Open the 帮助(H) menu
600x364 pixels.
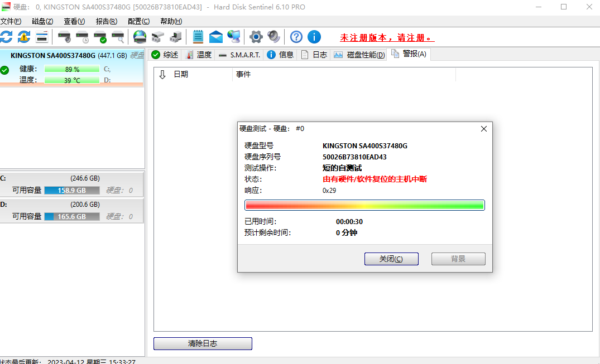coord(171,21)
